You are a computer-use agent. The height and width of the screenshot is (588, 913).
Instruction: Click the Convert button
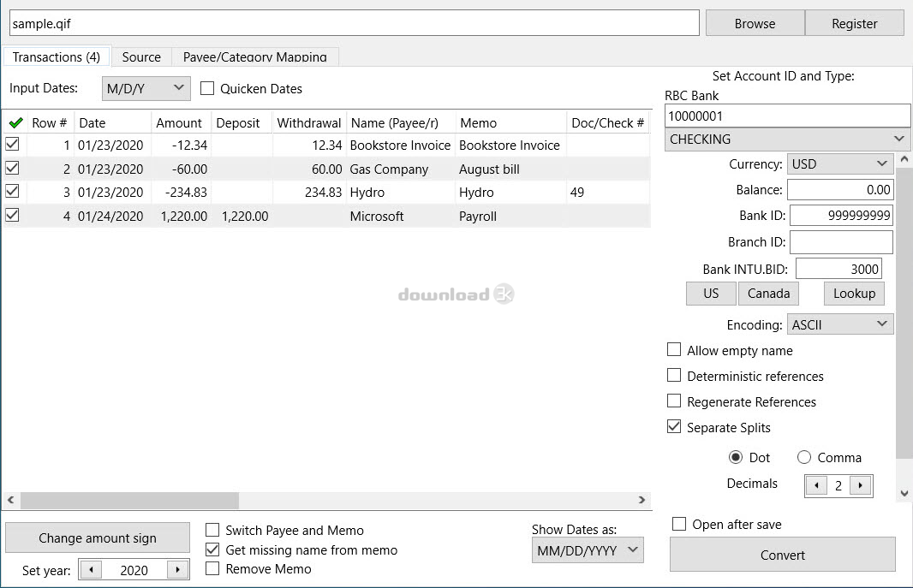783,555
